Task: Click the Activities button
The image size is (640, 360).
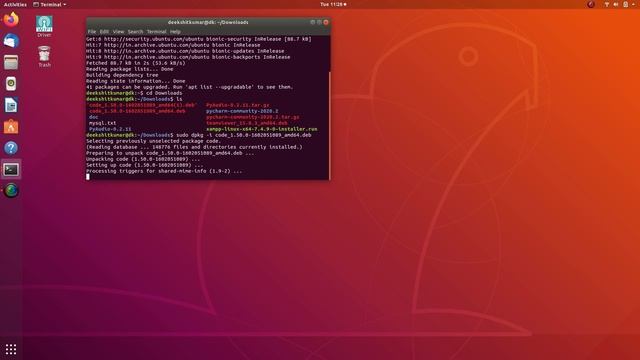Action: pos(15,4)
